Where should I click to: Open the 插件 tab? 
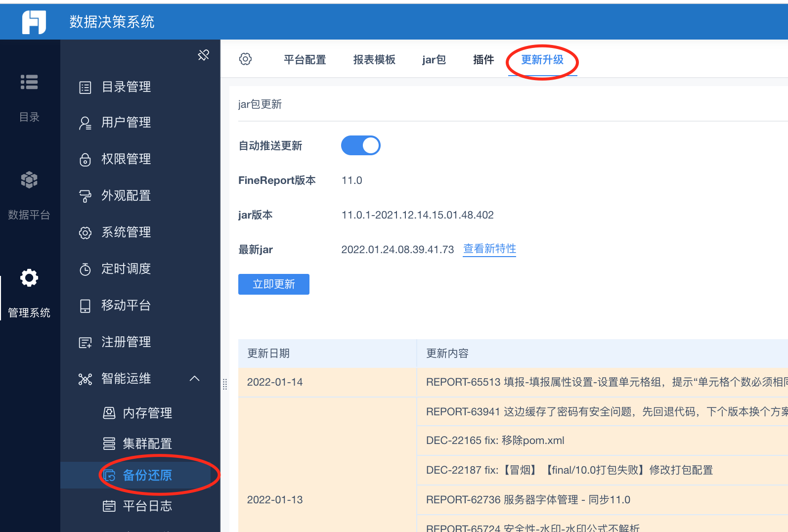pyautogui.click(x=483, y=60)
